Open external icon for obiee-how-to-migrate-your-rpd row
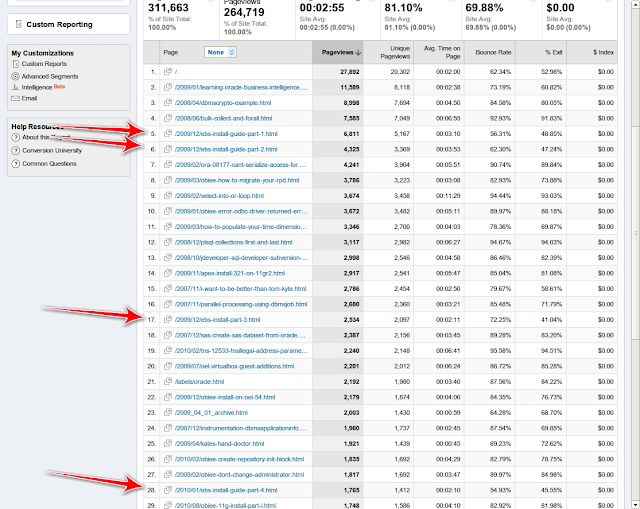Viewport: 640px width, 509px height. pyautogui.click(x=167, y=180)
